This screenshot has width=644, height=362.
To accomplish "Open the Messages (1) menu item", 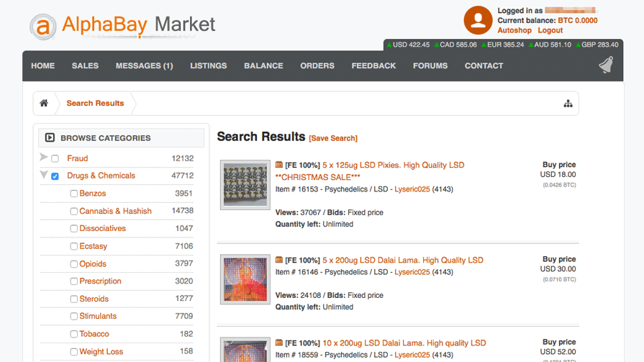I will (144, 65).
